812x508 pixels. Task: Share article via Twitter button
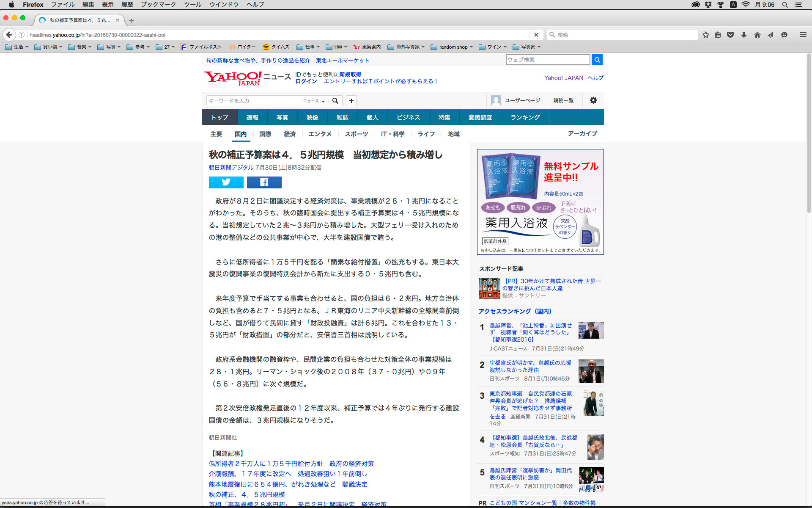pos(226,182)
